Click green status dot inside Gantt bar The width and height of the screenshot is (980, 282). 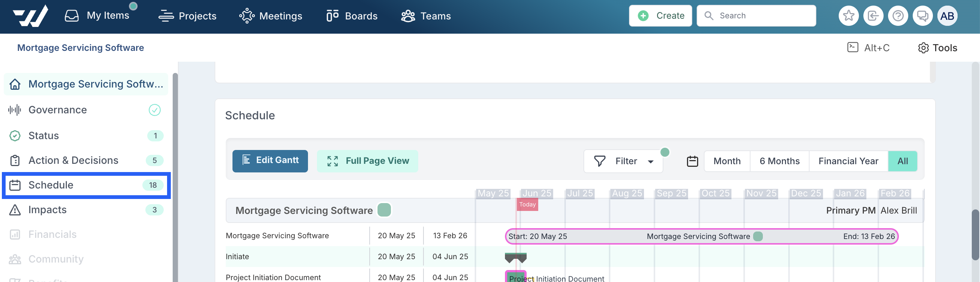[x=758, y=236]
